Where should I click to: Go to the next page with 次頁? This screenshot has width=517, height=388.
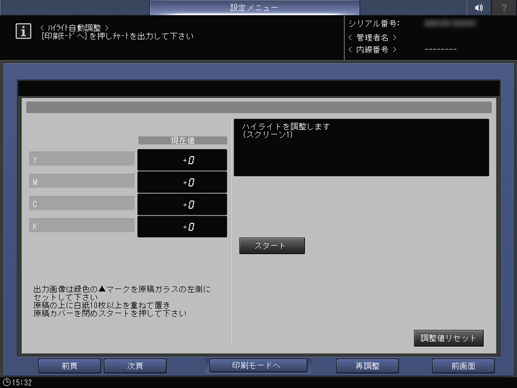135,366
